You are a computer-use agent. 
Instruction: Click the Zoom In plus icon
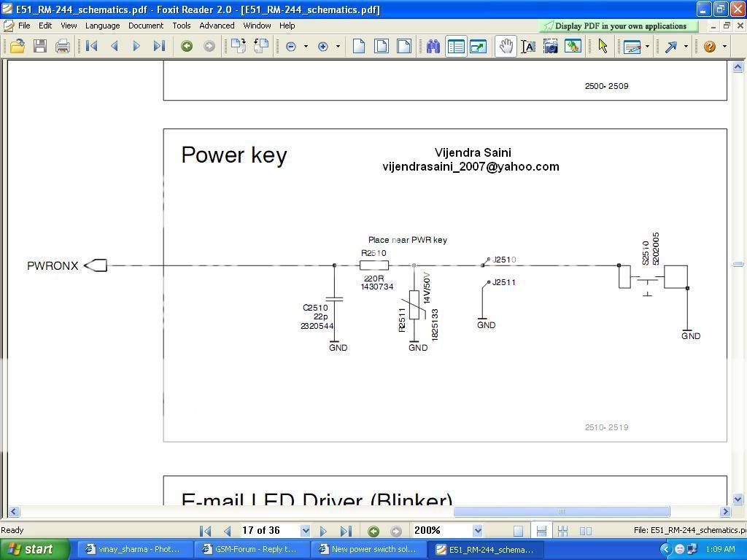coord(323,47)
